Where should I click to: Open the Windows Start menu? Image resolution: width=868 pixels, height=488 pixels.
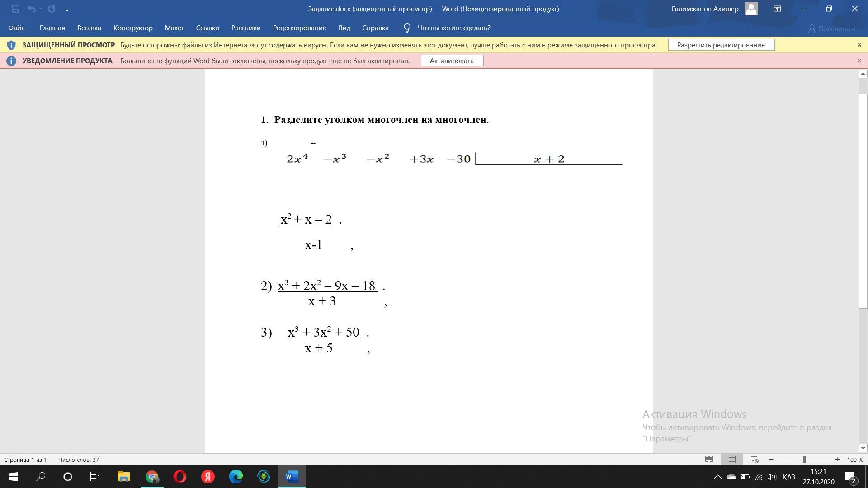(14, 477)
